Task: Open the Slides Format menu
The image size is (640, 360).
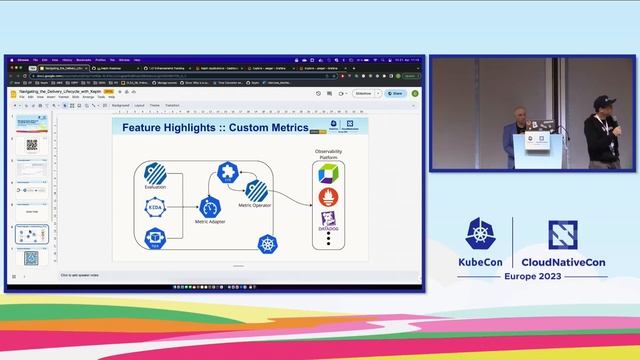Action: (64, 97)
